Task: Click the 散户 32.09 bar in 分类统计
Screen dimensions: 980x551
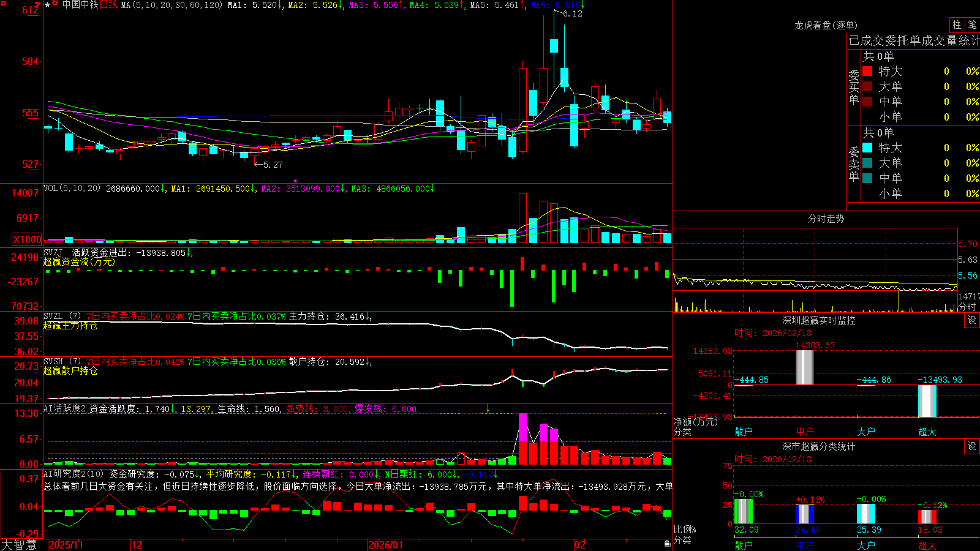Action: coord(744,511)
